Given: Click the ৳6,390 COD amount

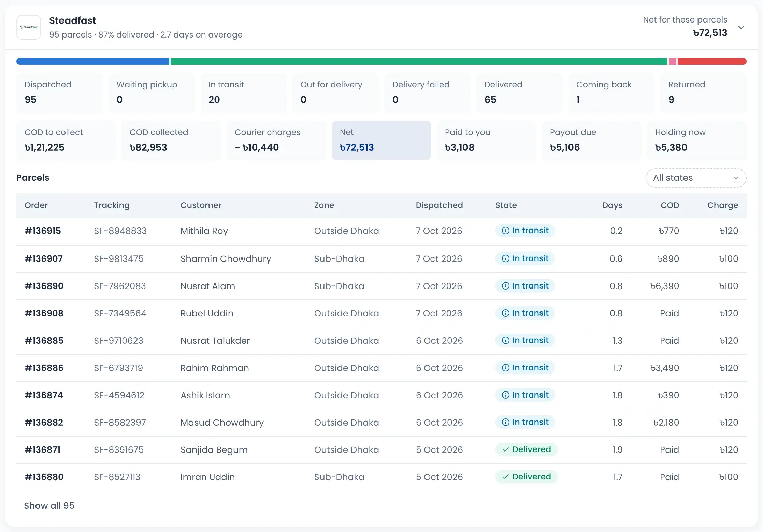Looking at the screenshot, I should pos(664,286).
